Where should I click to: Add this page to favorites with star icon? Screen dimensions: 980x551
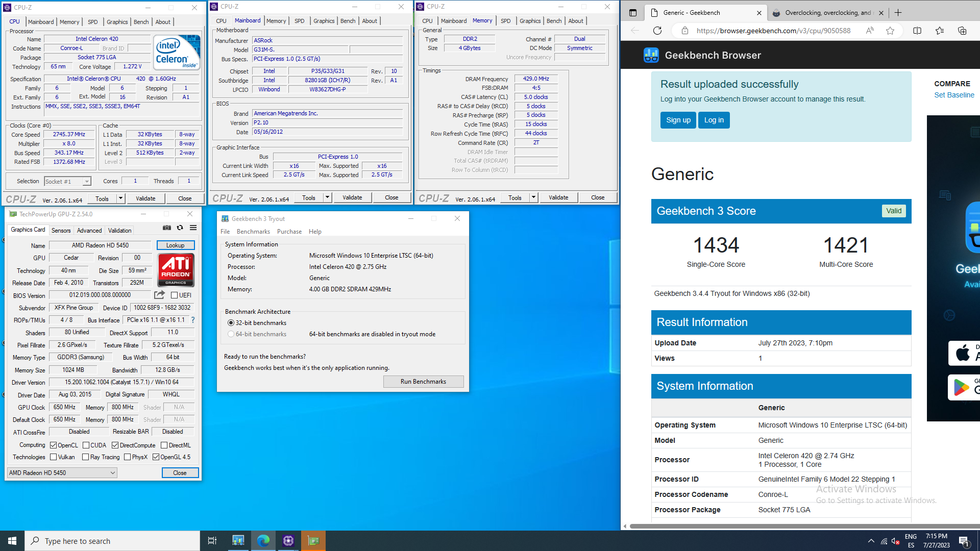pos(890,31)
